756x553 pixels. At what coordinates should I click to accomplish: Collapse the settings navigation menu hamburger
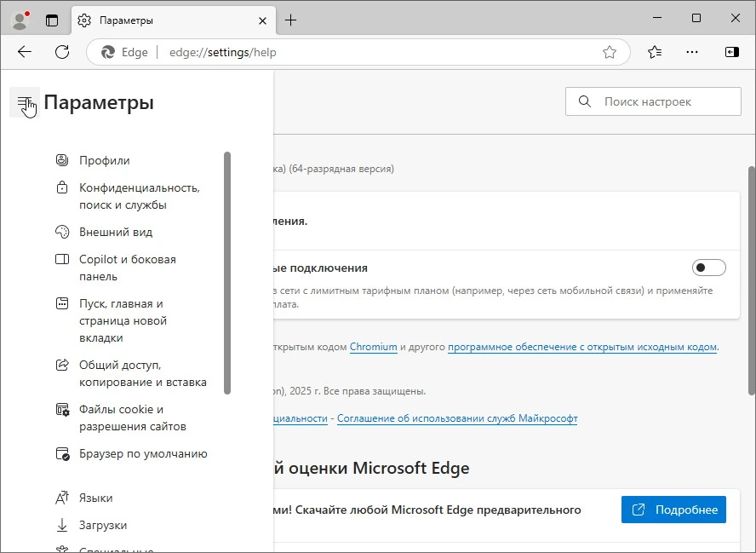25,102
